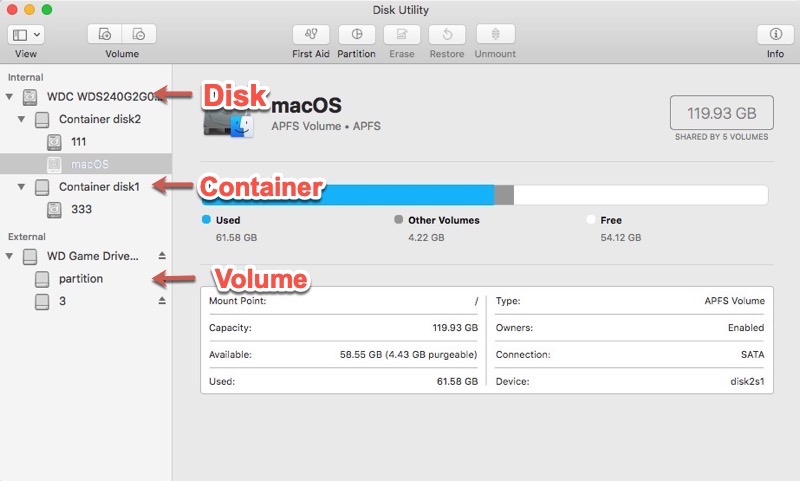Collapse Container disk1 disclosure triangle
This screenshot has width=800, height=481.
click(x=22, y=187)
